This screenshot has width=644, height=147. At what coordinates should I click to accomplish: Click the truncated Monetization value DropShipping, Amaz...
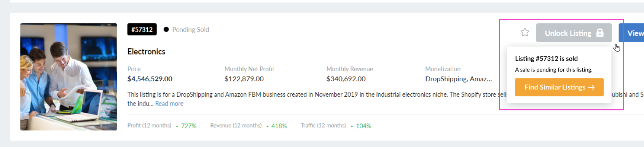(459, 79)
